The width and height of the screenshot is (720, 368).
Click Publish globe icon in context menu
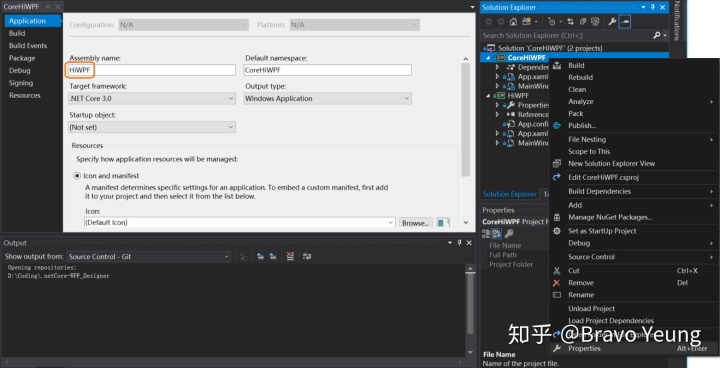pyautogui.click(x=557, y=125)
